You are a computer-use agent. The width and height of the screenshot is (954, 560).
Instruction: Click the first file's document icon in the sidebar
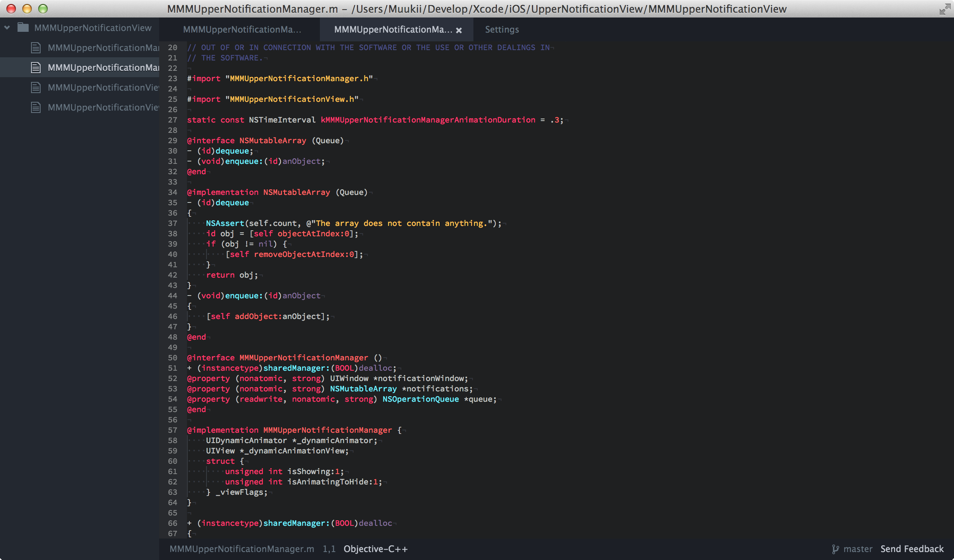[36, 48]
